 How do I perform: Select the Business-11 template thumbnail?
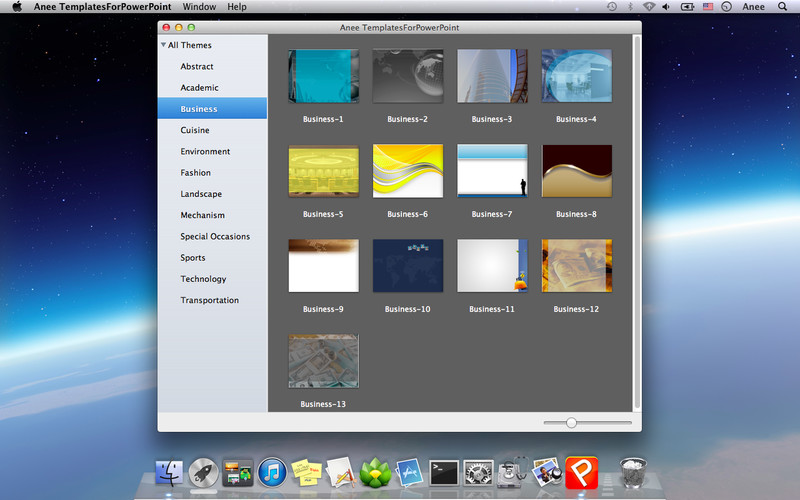tap(492, 266)
